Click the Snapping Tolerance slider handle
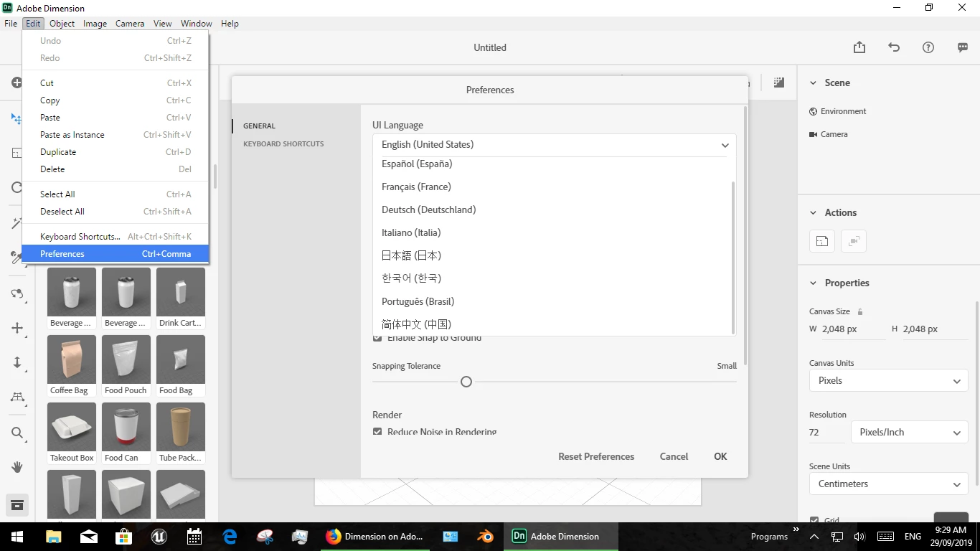Viewport: 980px width, 551px height. coord(466,382)
